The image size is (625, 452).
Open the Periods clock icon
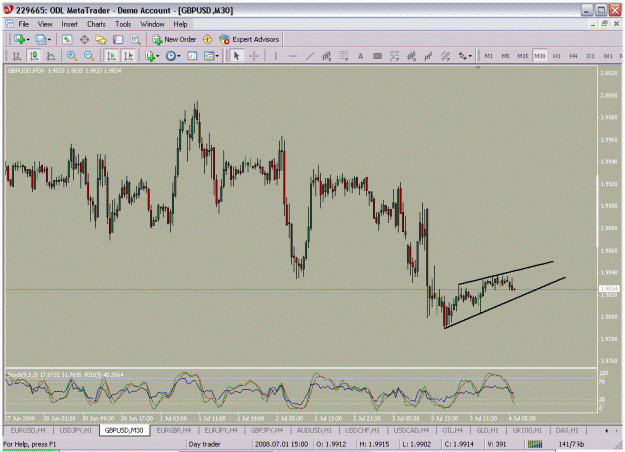coord(171,56)
